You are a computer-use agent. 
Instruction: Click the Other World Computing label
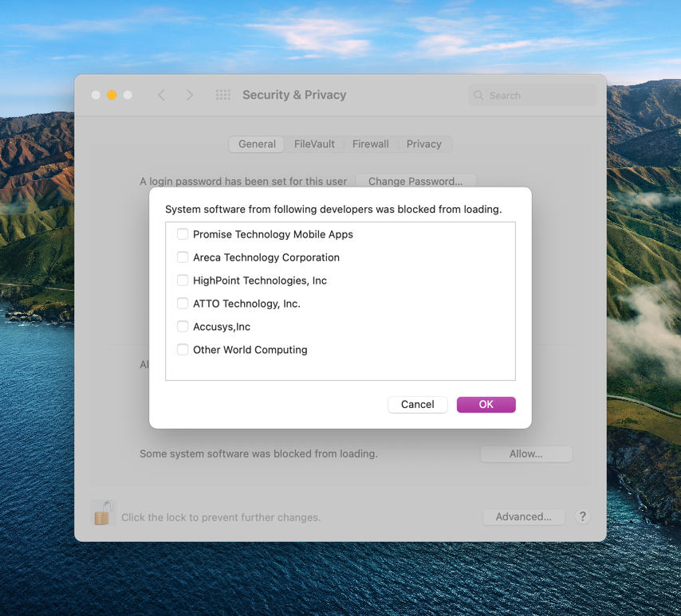point(250,350)
